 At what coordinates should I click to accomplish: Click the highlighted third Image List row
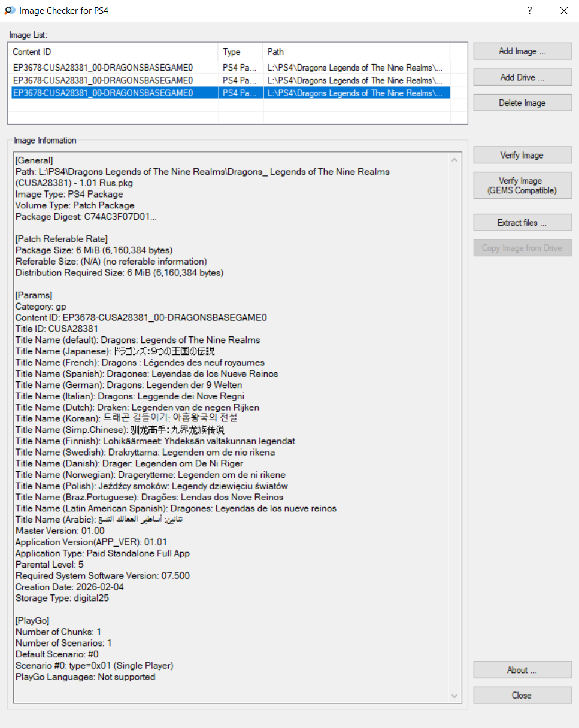114,93
